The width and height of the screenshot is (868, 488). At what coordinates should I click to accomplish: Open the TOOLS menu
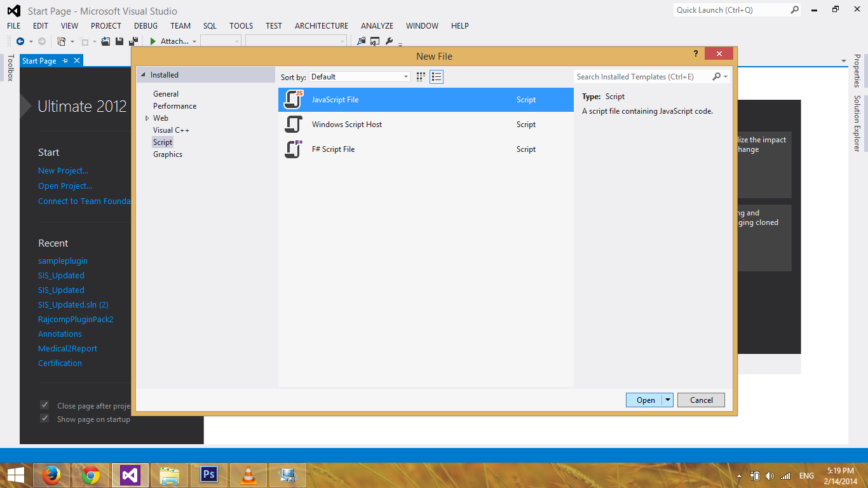[x=241, y=26]
